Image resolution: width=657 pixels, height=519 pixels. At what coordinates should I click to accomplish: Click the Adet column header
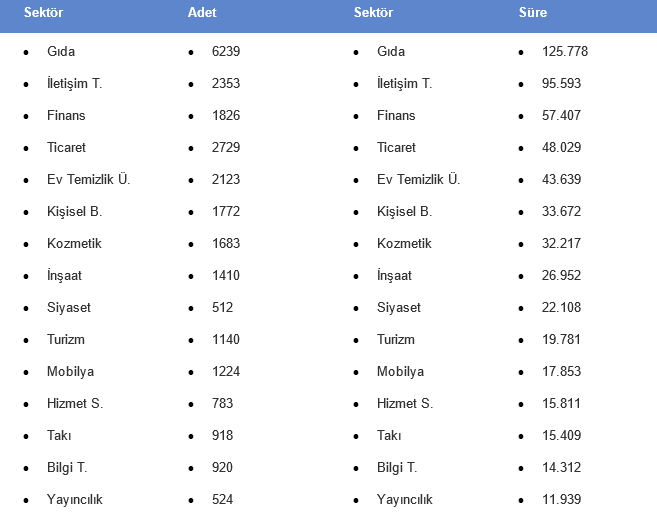tap(201, 13)
